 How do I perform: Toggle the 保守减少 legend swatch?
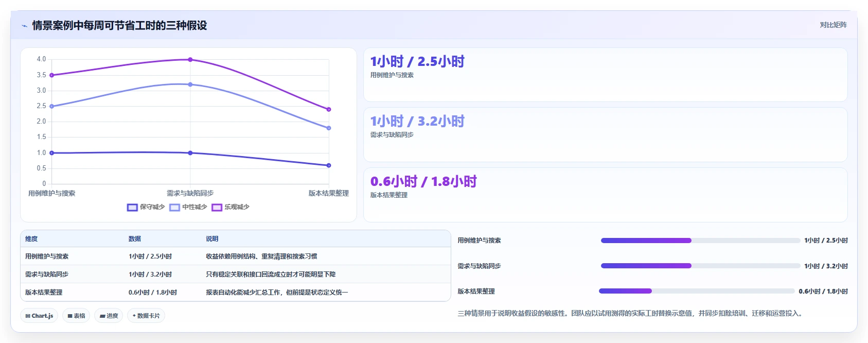click(x=132, y=207)
